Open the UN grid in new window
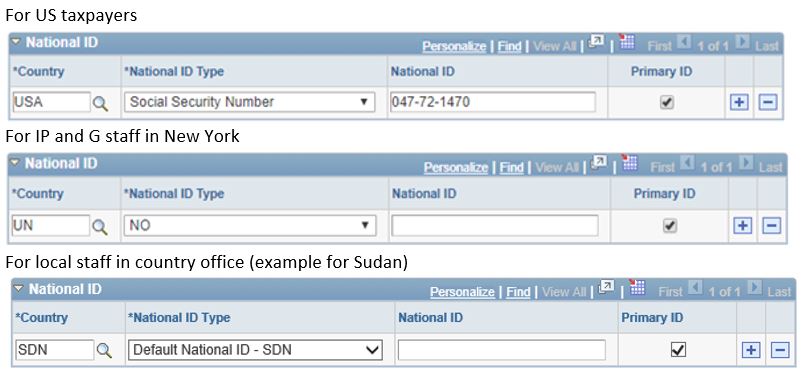This screenshot has width=812, height=383. point(599,164)
